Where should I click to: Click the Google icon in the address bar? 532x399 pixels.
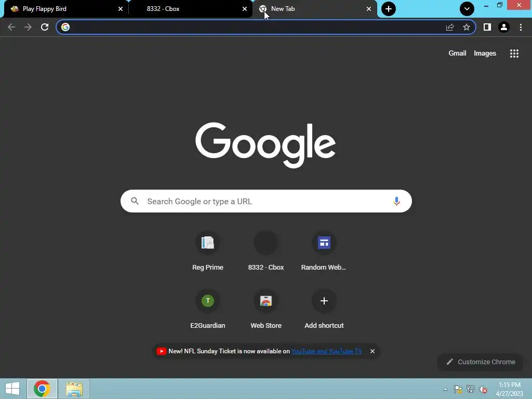tap(65, 27)
